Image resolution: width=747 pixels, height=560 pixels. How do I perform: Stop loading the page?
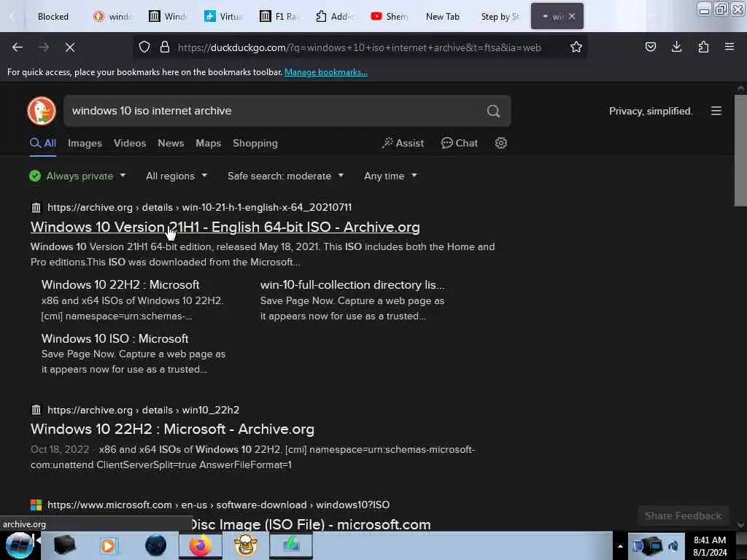tap(70, 47)
